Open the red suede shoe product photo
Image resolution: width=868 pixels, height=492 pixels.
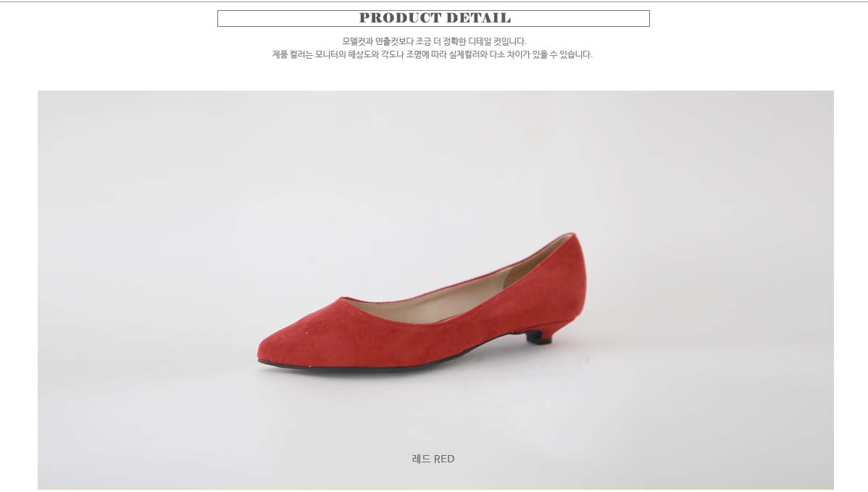pyautogui.click(x=435, y=289)
